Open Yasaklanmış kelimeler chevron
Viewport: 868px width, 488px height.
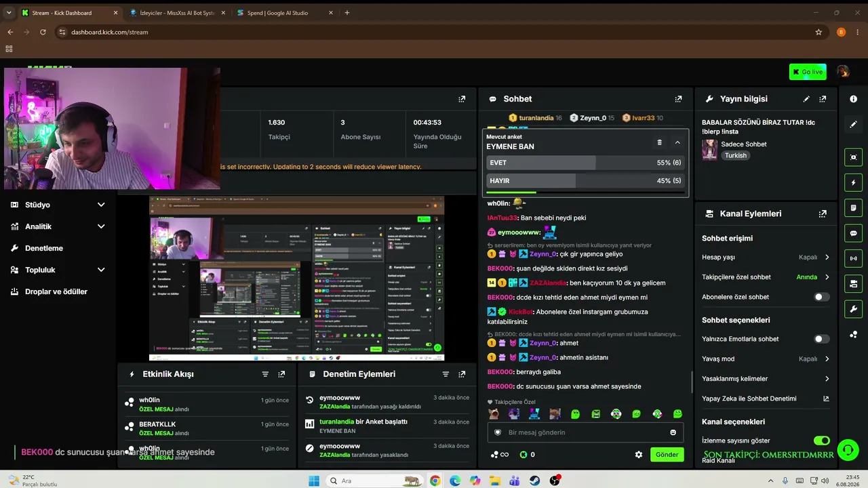[827, 379]
